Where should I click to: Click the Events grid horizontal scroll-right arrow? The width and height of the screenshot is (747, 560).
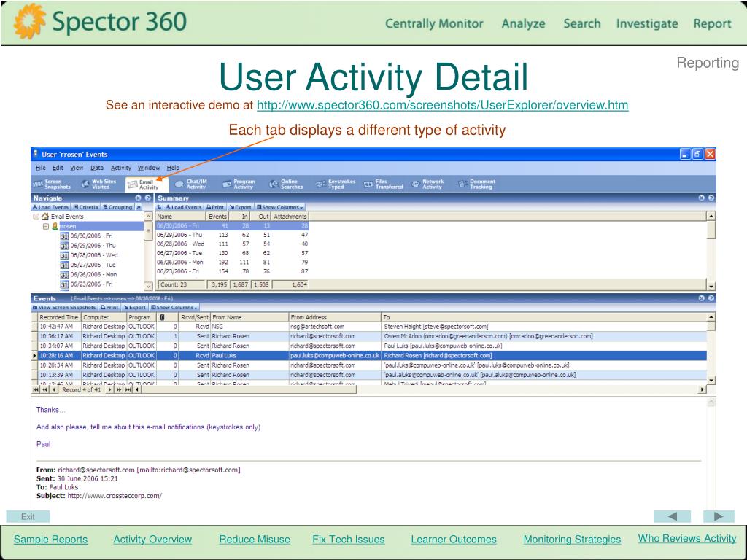[702, 389]
